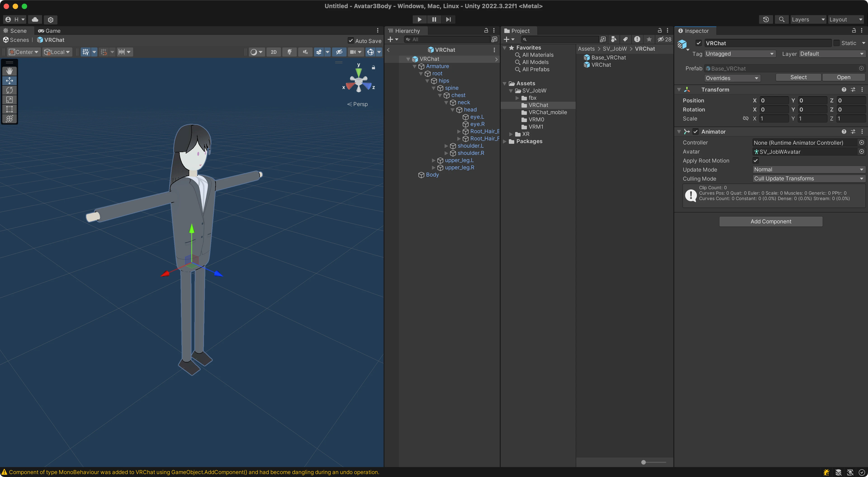This screenshot has width=868, height=477.
Task: Select the Move tool in scene toolbar
Action: coord(9,80)
